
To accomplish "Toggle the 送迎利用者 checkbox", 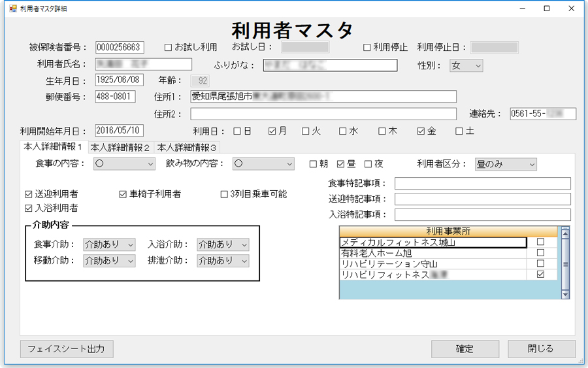I will pyautogui.click(x=29, y=194).
